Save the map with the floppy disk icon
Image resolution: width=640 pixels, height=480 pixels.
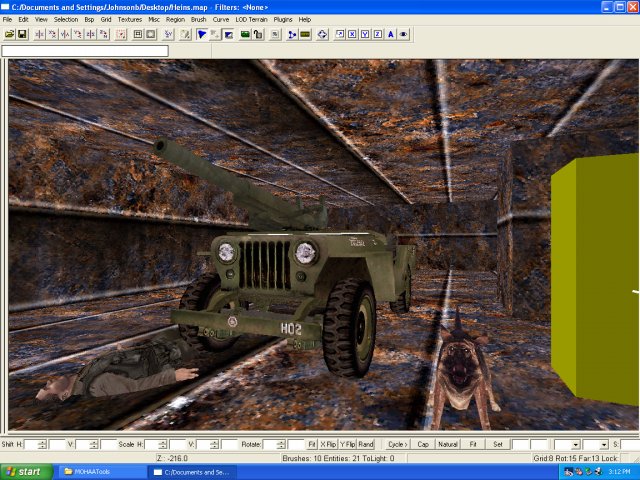22,34
